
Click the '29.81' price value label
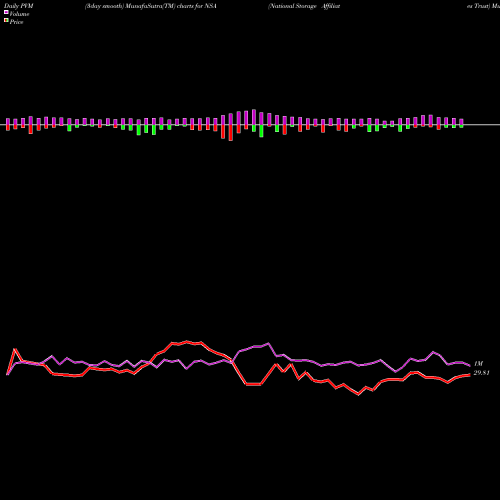click(x=481, y=373)
